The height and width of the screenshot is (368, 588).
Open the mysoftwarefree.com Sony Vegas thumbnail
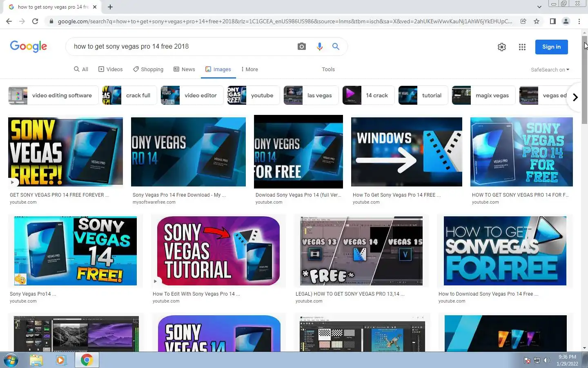point(188,152)
